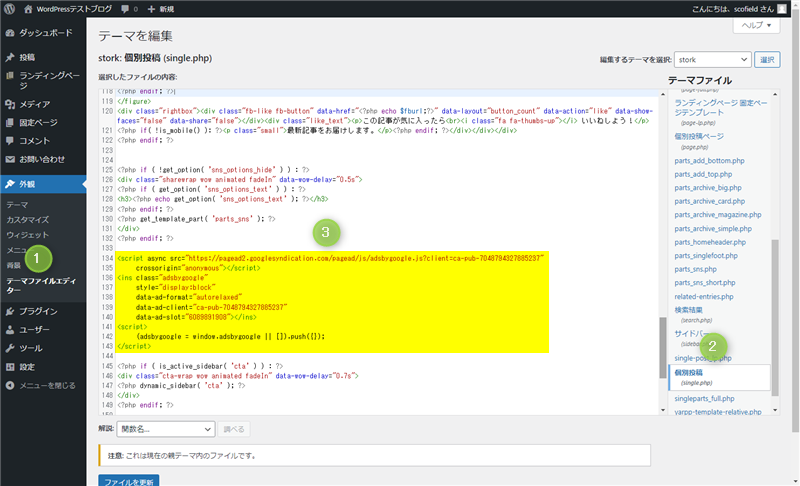Click theme files list scrollbar thumb
800x486 pixels.
pos(775,318)
